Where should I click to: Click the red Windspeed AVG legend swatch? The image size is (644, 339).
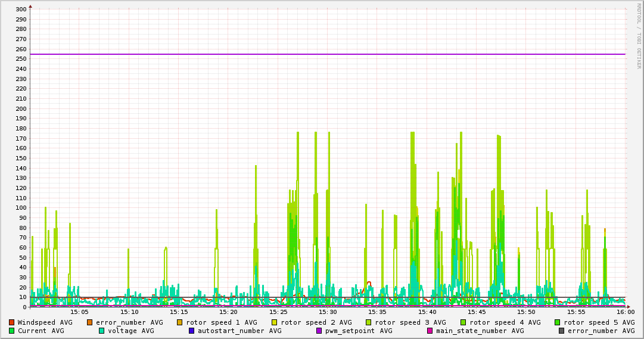coord(11,322)
